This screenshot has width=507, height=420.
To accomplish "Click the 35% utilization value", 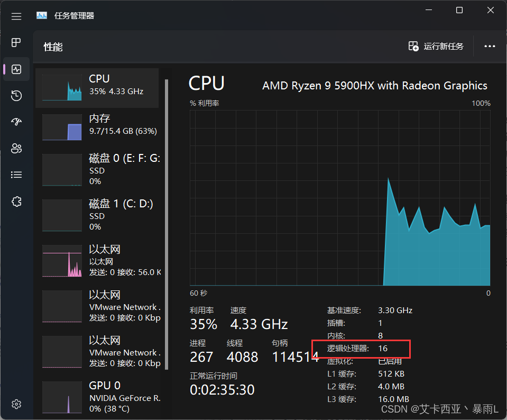I will [204, 324].
